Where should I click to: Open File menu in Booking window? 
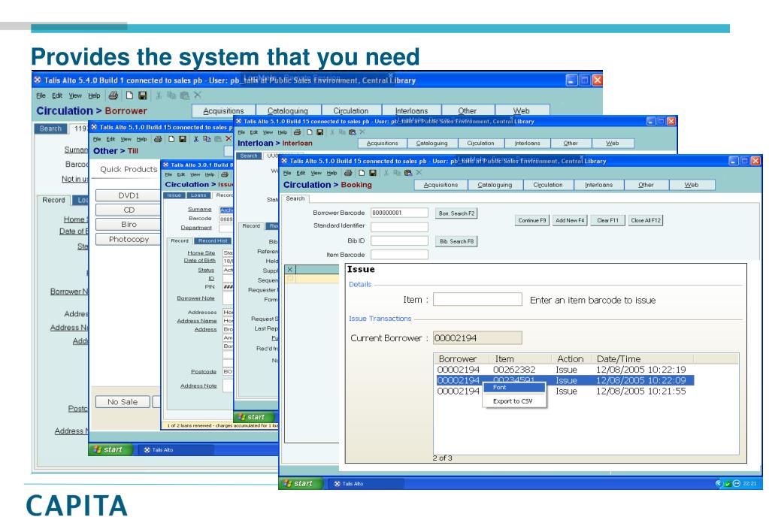[287, 173]
